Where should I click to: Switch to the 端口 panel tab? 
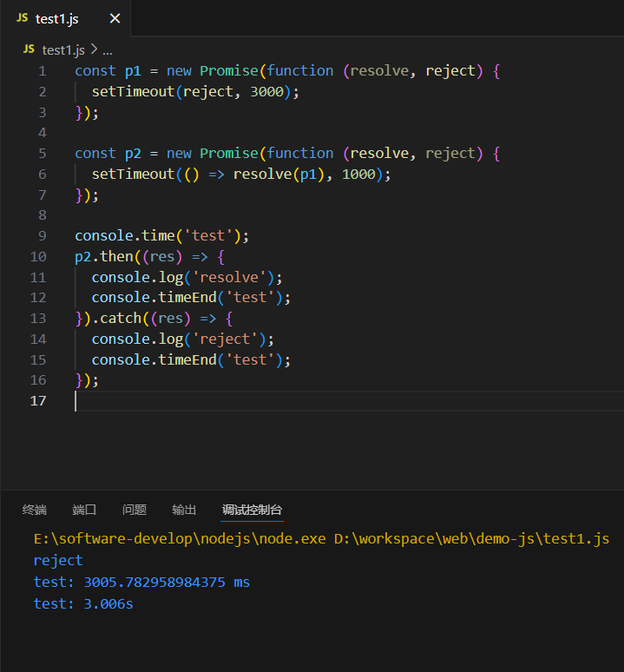point(84,510)
